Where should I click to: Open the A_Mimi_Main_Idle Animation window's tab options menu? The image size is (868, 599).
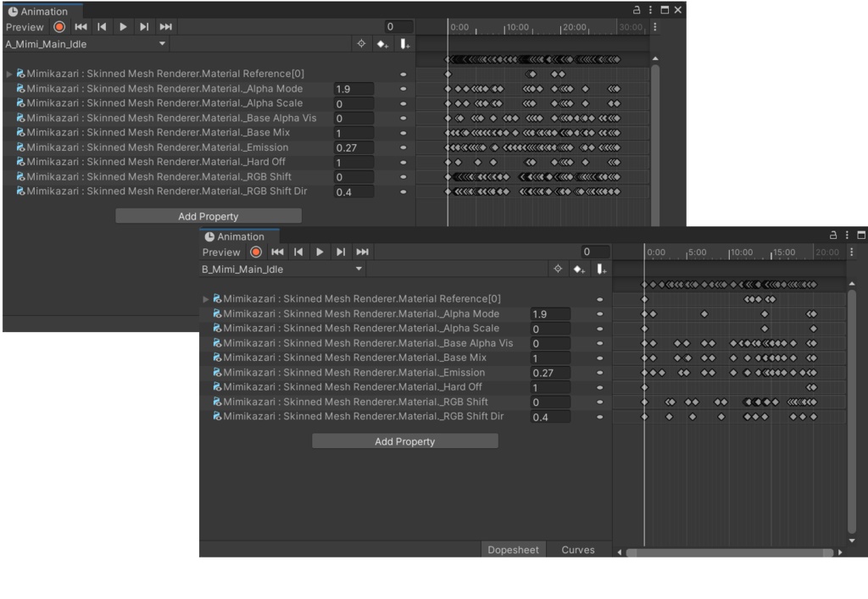pos(650,10)
